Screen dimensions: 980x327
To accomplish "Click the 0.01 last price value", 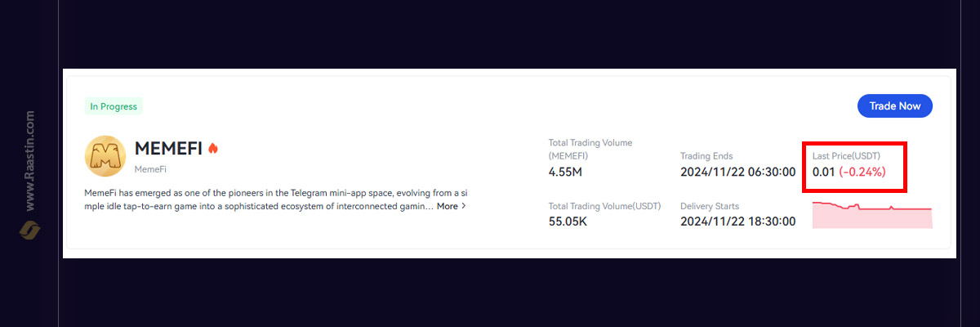I will pyautogui.click(x=823, y=172).
